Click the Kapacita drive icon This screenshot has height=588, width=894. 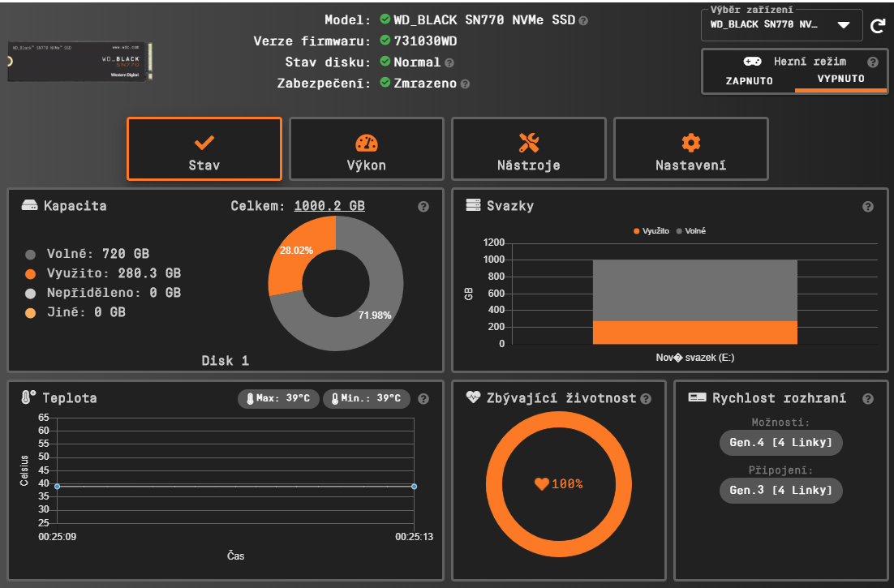(x=29, y=205)
